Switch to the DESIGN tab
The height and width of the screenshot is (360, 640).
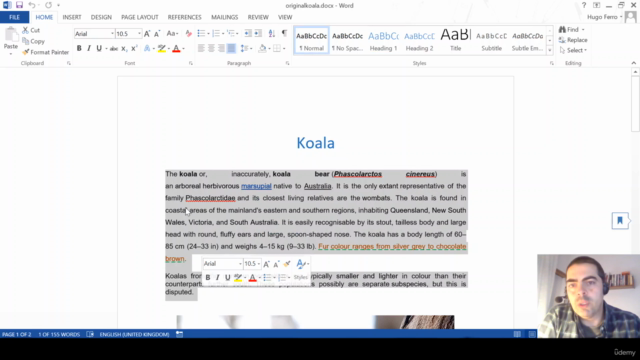click(x=101, y=17)
